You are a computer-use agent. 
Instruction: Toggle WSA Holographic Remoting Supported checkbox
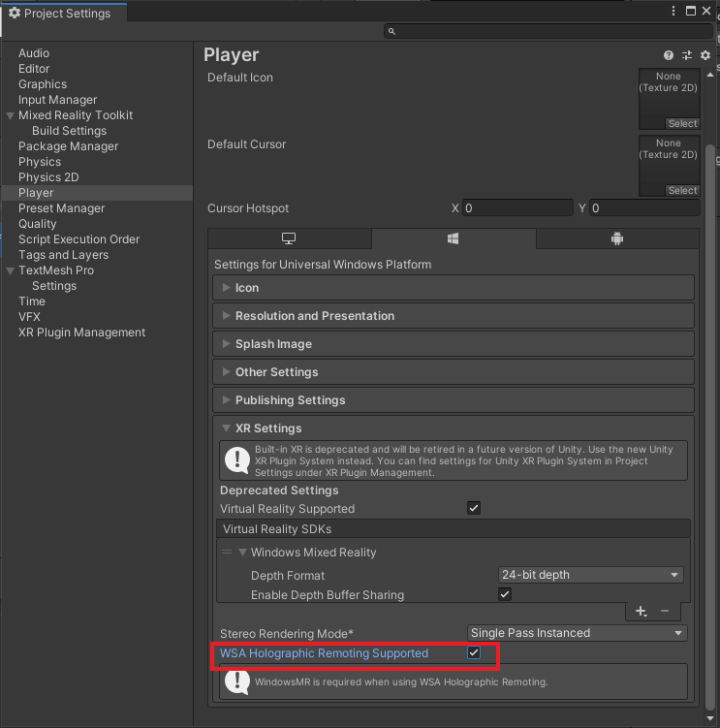(x=474, y=652)
